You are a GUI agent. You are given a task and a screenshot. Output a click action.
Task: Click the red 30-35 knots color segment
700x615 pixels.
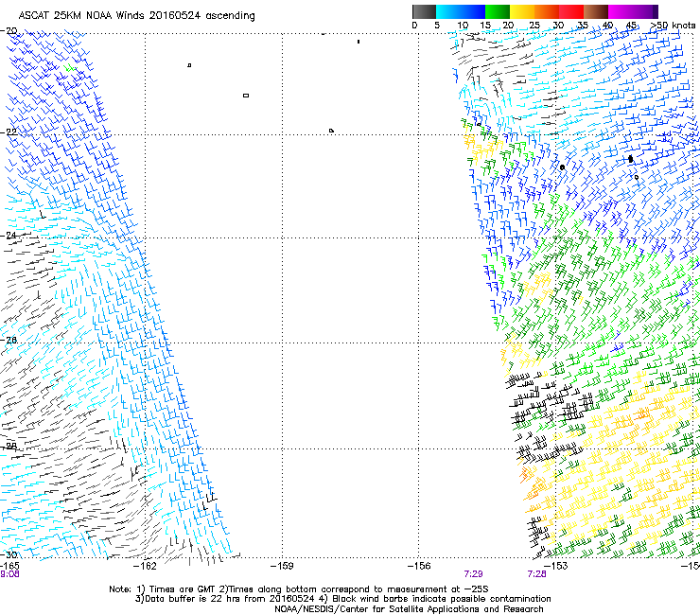coord(571,11)
